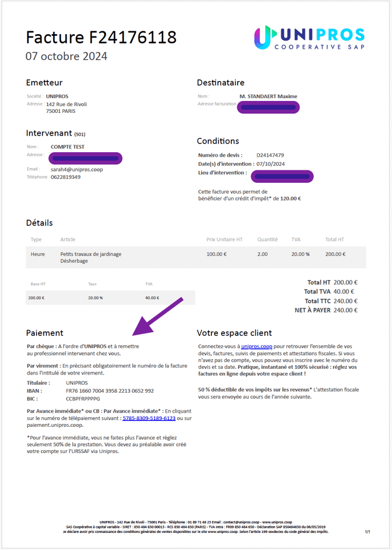Click the IBAN number FR76 1660 7004
The image size is (392, 550).
pyautogui.click(x=110, y=391)
